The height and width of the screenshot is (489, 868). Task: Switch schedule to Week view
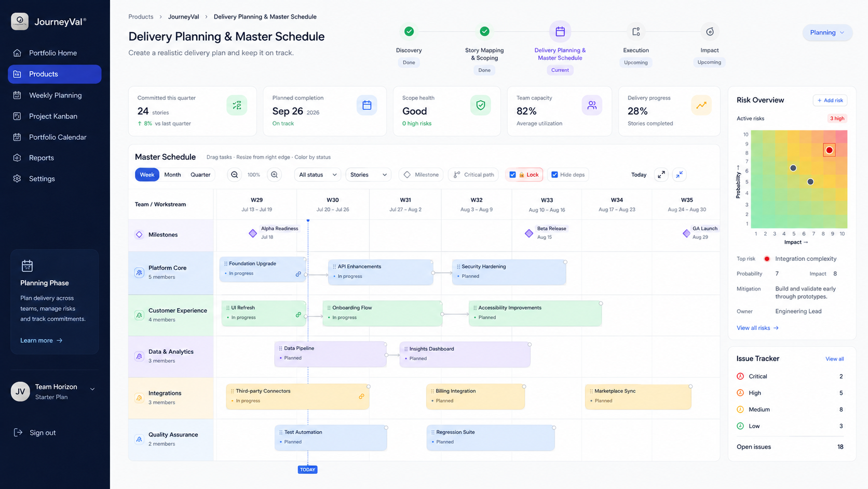[x=147, y=175]
